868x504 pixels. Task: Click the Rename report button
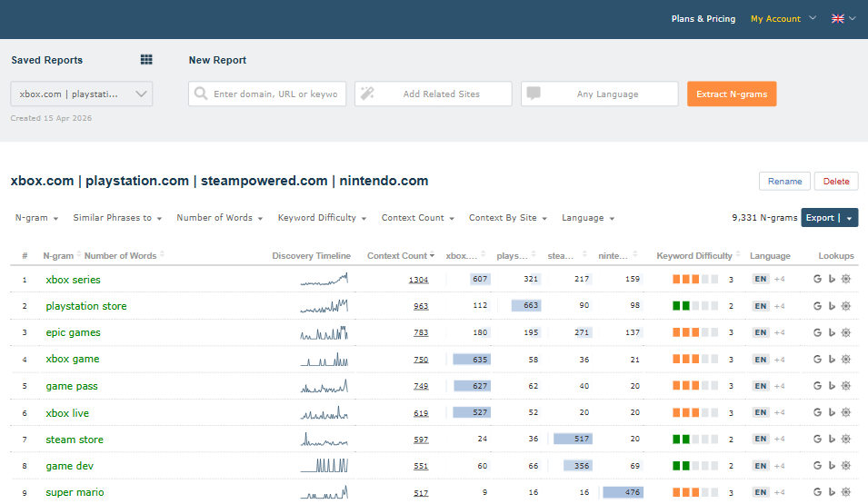(784, 182)
